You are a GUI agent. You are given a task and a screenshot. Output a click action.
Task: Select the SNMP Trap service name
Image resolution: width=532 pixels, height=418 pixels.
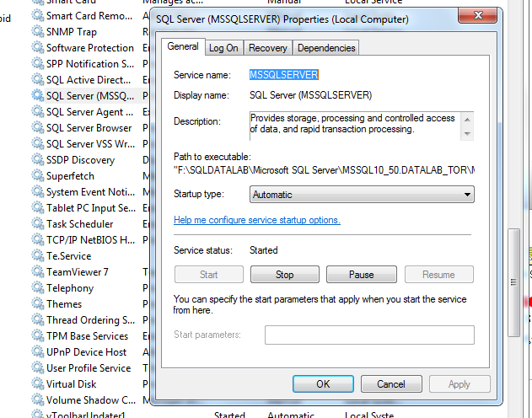(72, 32)
